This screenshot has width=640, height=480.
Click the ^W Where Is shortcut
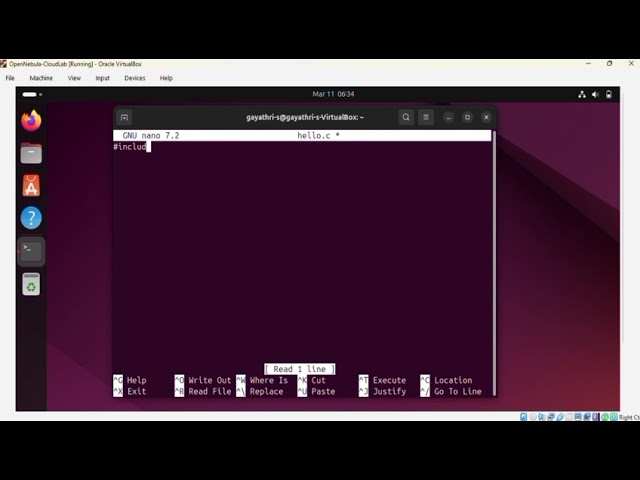point(262,380)
